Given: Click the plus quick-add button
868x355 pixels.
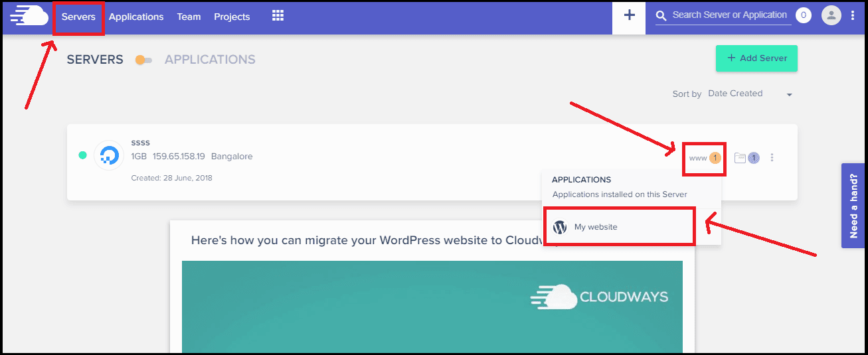Looking at the screenshot, I should [x=629, y=17].
